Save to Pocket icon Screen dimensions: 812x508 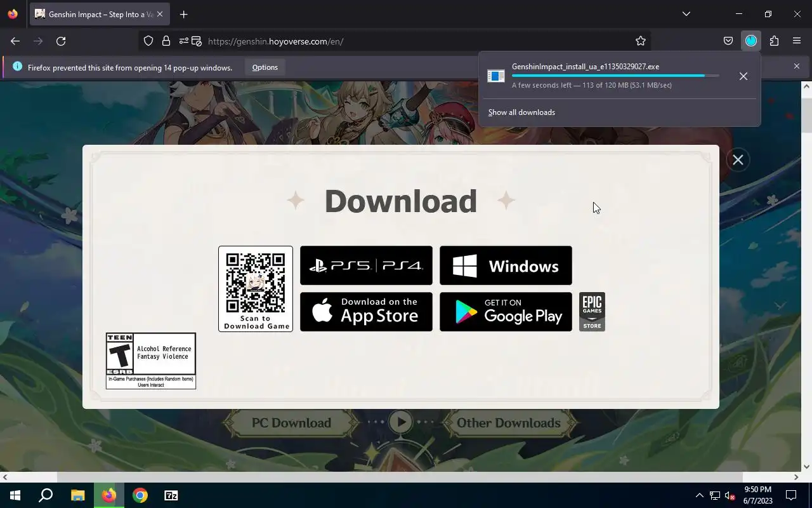click(x=728, y=41)
